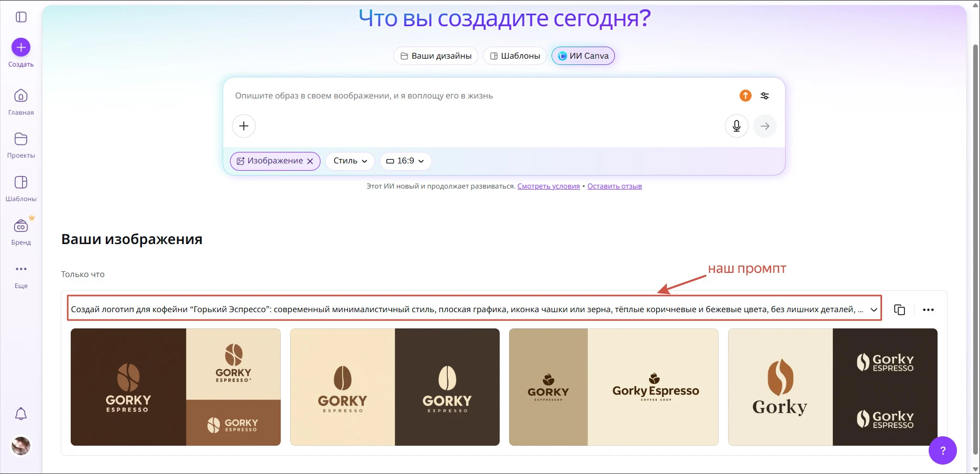The width and height of the screenshot is (980, 474).
Task: Click the Только что timestamp label
Action: pos(83,274)
